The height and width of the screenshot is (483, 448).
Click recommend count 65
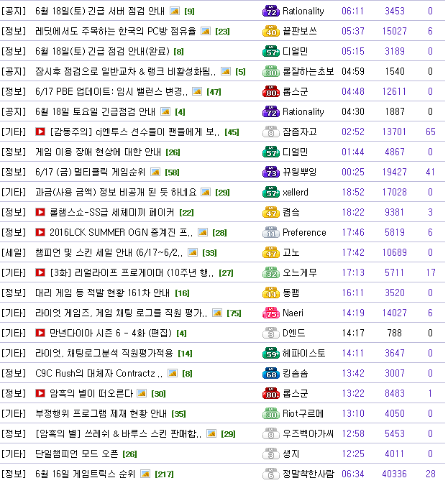tap(431, 132)
